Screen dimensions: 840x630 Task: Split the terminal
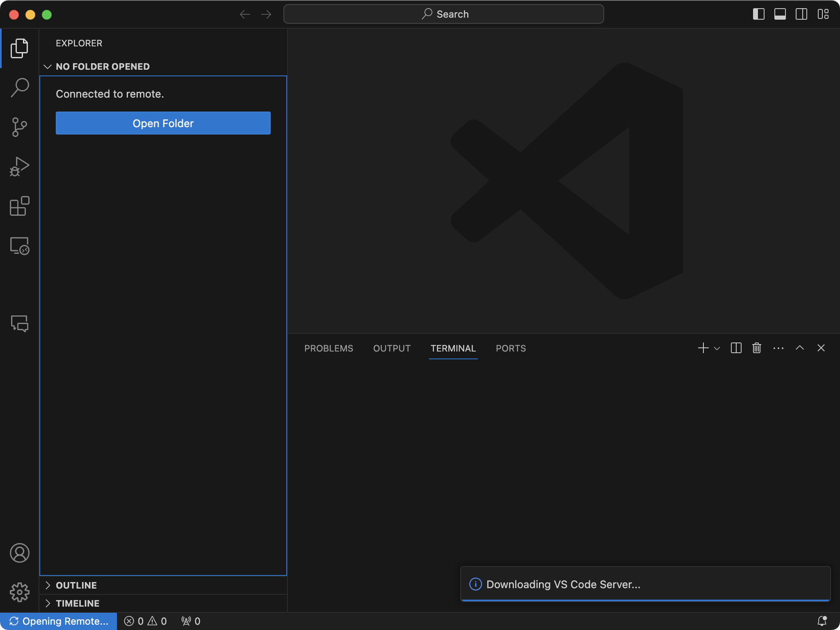(736, 348)
